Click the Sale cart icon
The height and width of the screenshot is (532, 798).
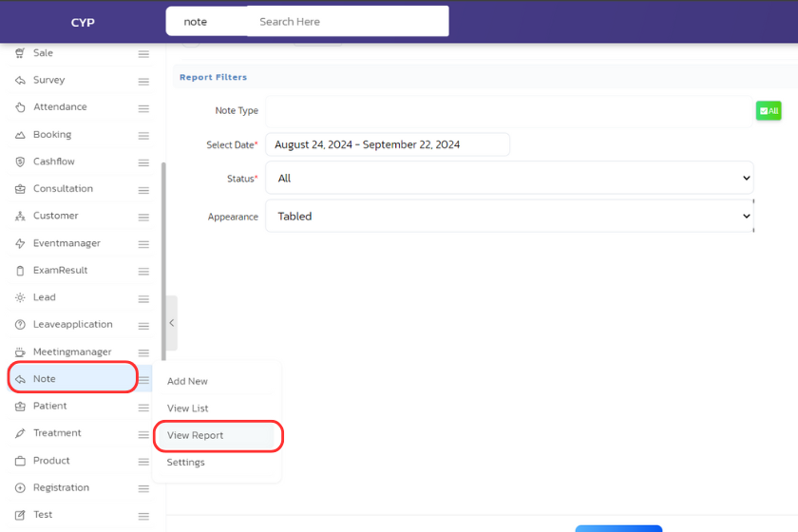20,53
